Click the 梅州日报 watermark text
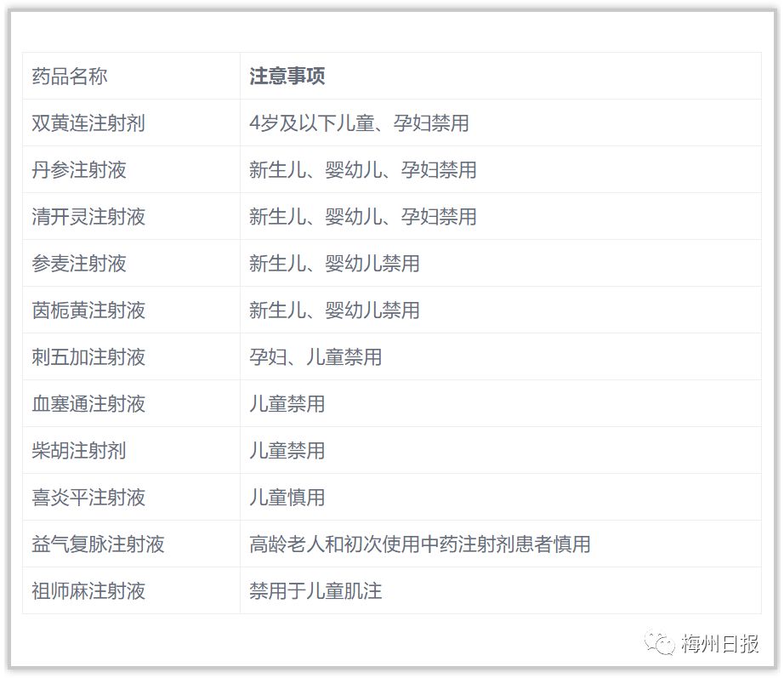 [719, 643]
